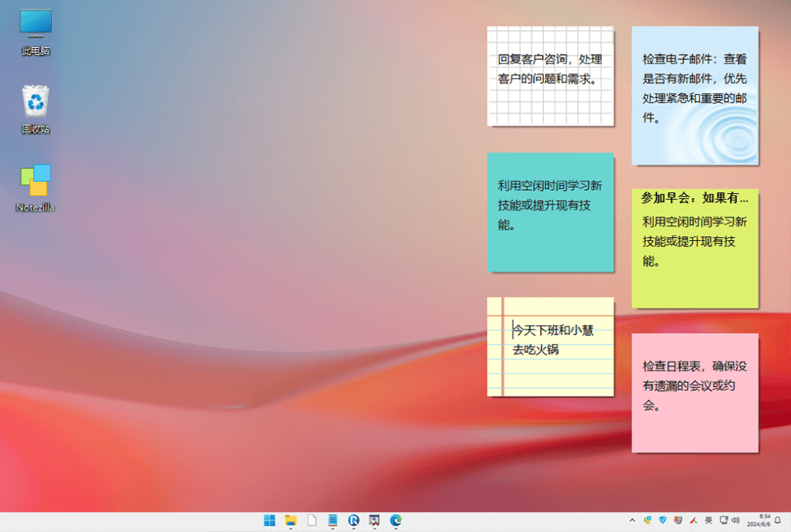
Task: Open the network status tray icon
Action: click(x=724, y=520)
